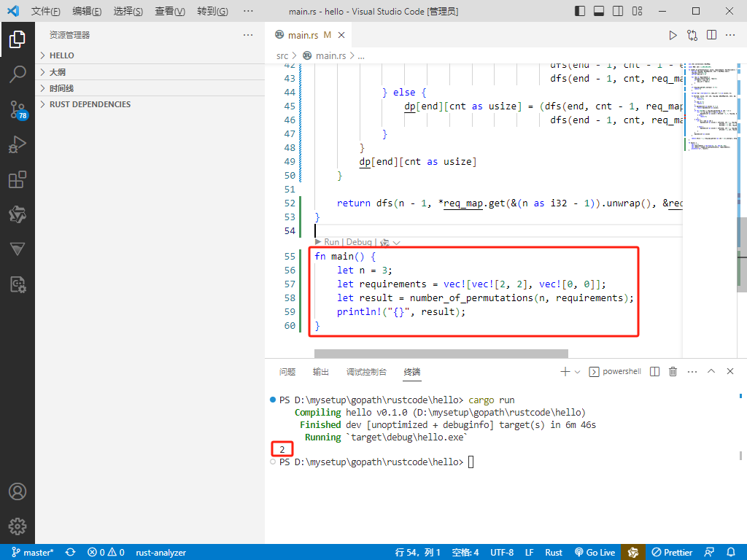Open the 编辑(E) menu
The width and height of the screenshot is (747, 560).
coord(88,11)
